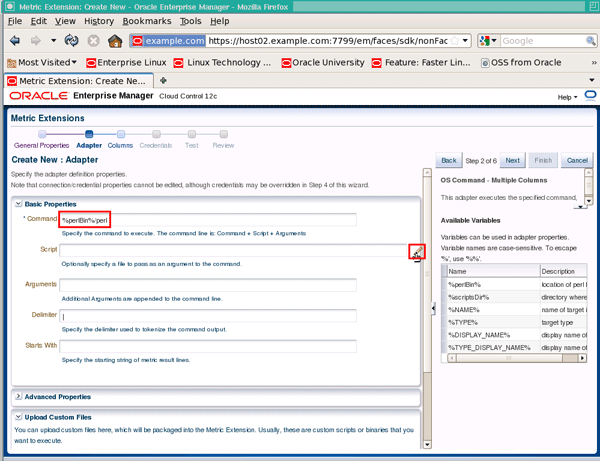600x461 pixels.
Task: Click inside the Google search box
Action: coord(543,41)
